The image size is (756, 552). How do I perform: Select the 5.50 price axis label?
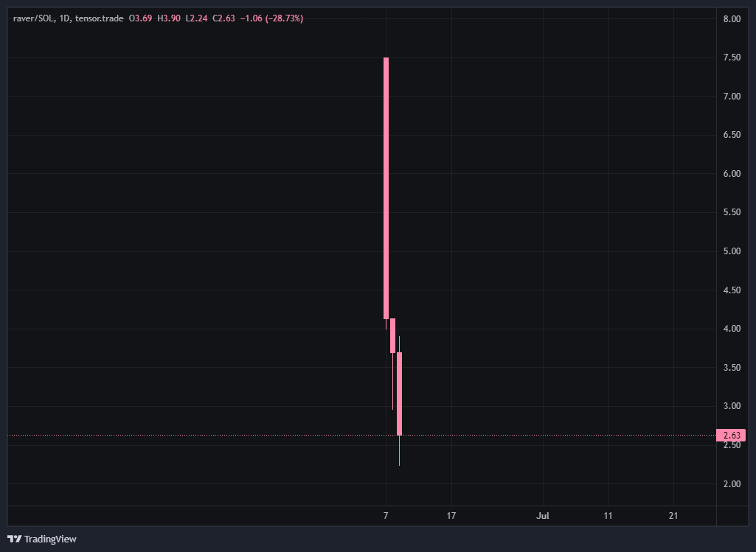point(732,212)
